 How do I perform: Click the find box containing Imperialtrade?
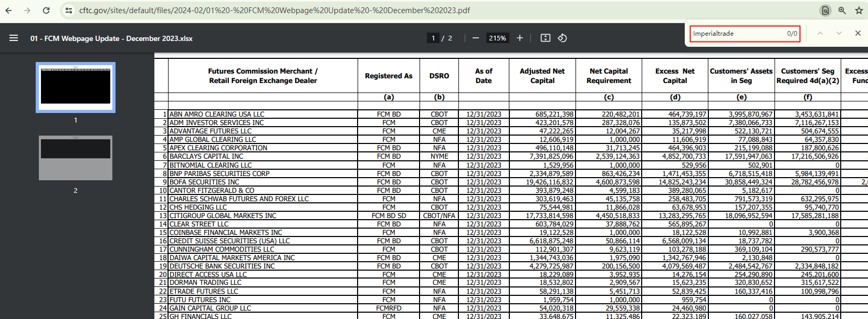(745, 34)
